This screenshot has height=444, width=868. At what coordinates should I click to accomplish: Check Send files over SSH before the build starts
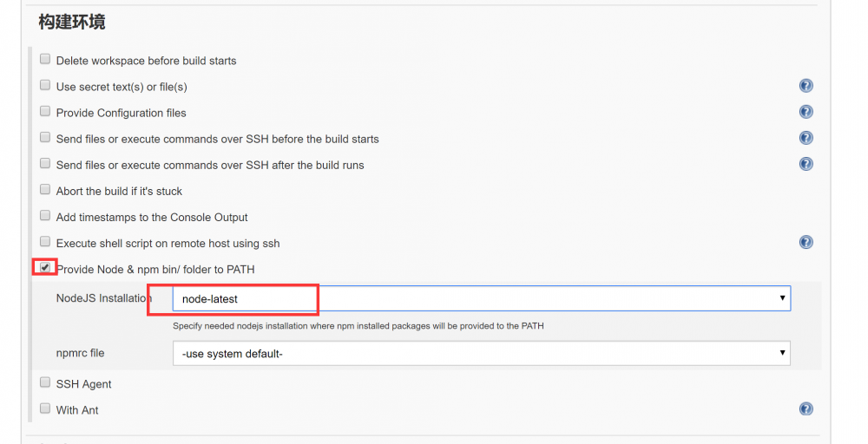tap(45, 138)
